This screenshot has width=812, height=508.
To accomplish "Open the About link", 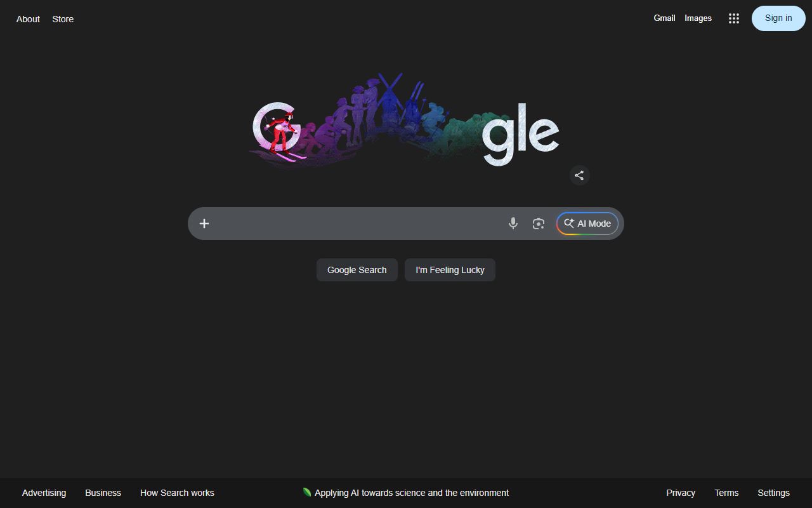I will click(x=28, y=19).
